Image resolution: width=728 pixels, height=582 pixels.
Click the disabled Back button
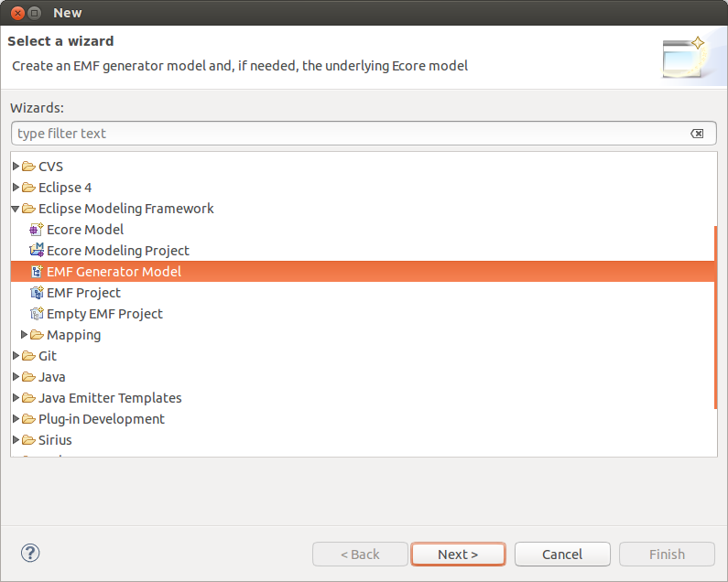(360, 555)
